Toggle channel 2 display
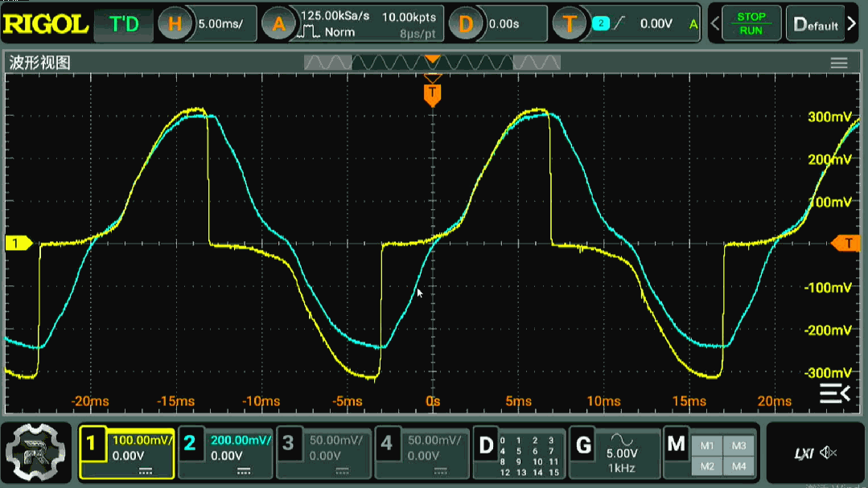The width and height of the screenshot is (868, 488). (190, 443)
